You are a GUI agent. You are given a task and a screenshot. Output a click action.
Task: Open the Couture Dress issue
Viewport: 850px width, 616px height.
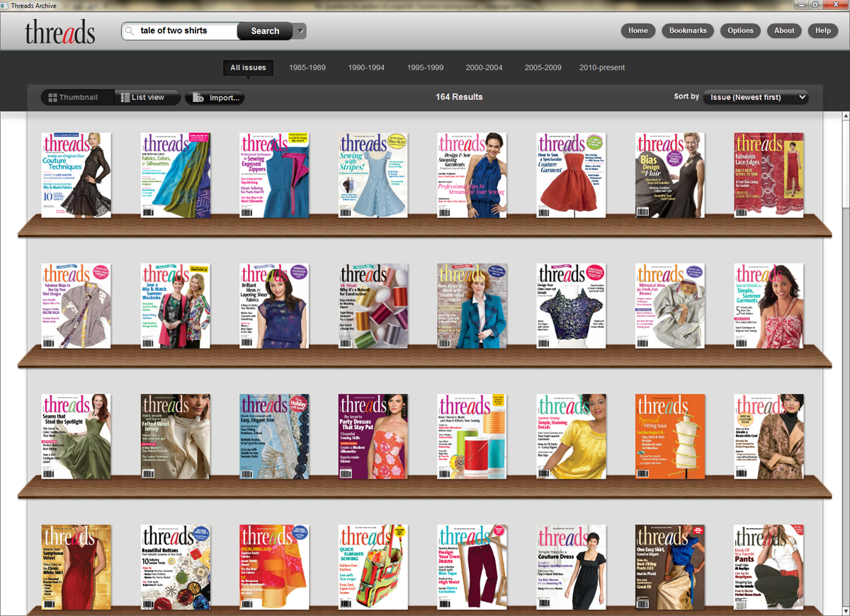572,568
